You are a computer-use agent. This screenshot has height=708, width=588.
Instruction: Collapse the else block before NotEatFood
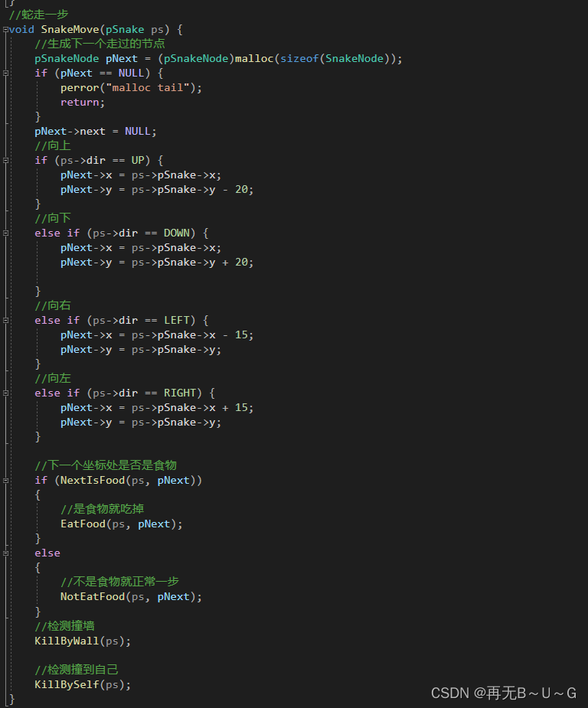click(5, 553)
